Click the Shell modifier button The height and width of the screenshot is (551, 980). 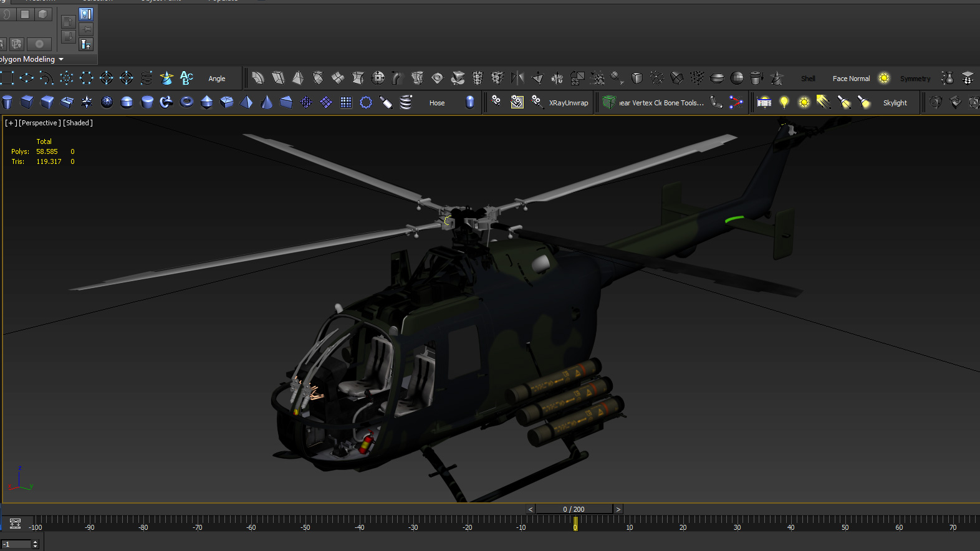[808, 79]
